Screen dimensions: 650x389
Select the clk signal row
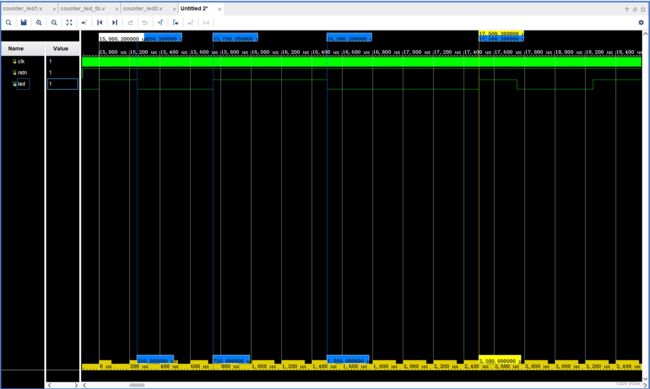pyautogui.click(x=23, y=61)
